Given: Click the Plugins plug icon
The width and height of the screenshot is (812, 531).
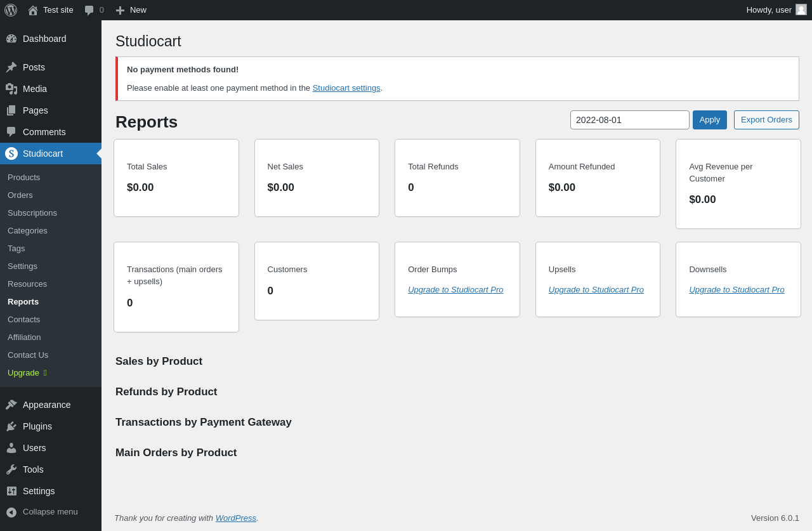Looking at the screenshot, I should pos(11,426).
